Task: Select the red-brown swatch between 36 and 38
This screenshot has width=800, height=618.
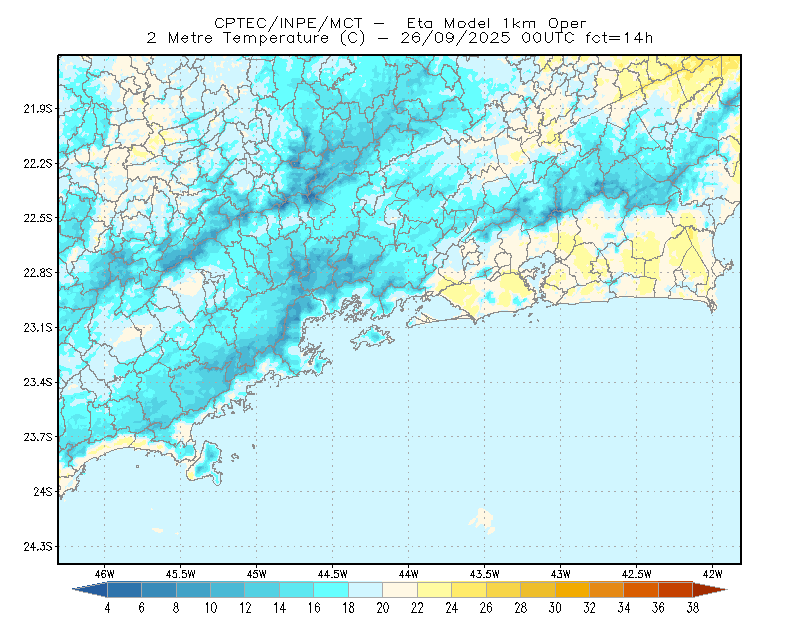Action: (676, 589)
